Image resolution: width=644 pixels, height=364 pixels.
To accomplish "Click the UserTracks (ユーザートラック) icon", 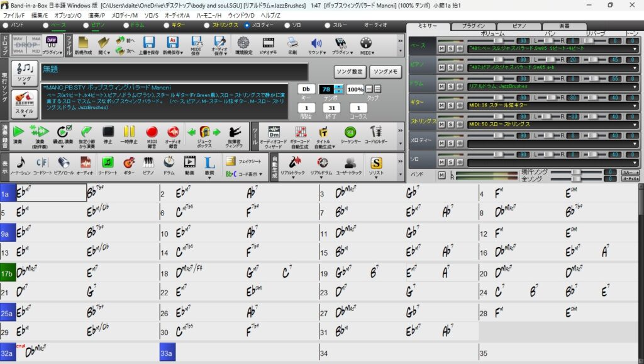I will [x=350, y=166].
